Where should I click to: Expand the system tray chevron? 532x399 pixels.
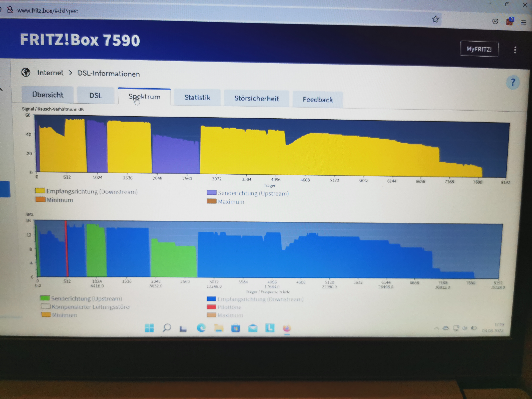click(436, 328)
